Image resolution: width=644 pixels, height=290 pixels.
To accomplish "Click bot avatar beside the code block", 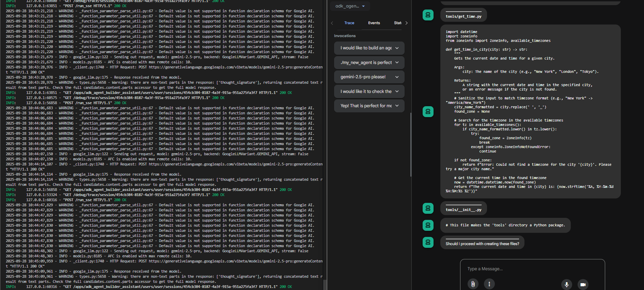I will pos(428,112).
